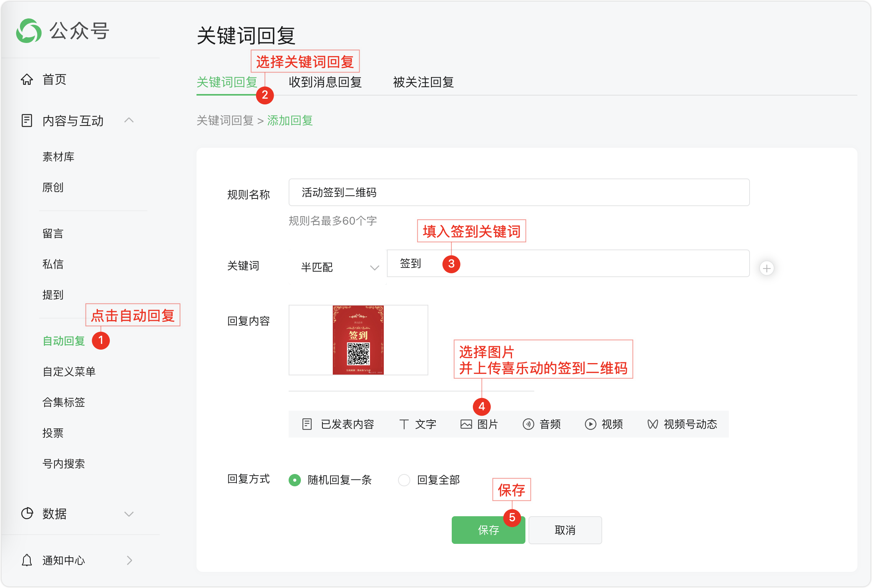Switch to 被关注回复 tab
Screen dimensions: 872x588
pos(423,82)
